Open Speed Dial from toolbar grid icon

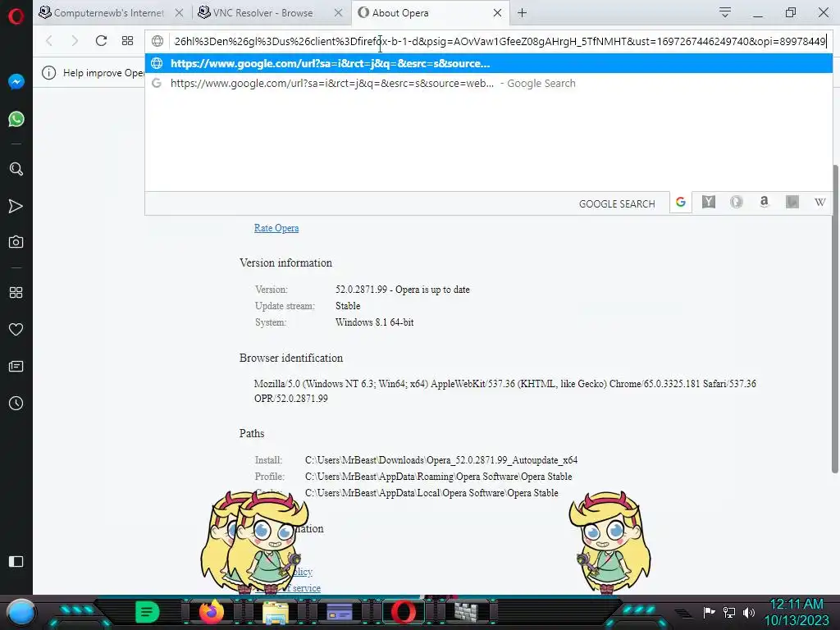(x=127, y=41)
